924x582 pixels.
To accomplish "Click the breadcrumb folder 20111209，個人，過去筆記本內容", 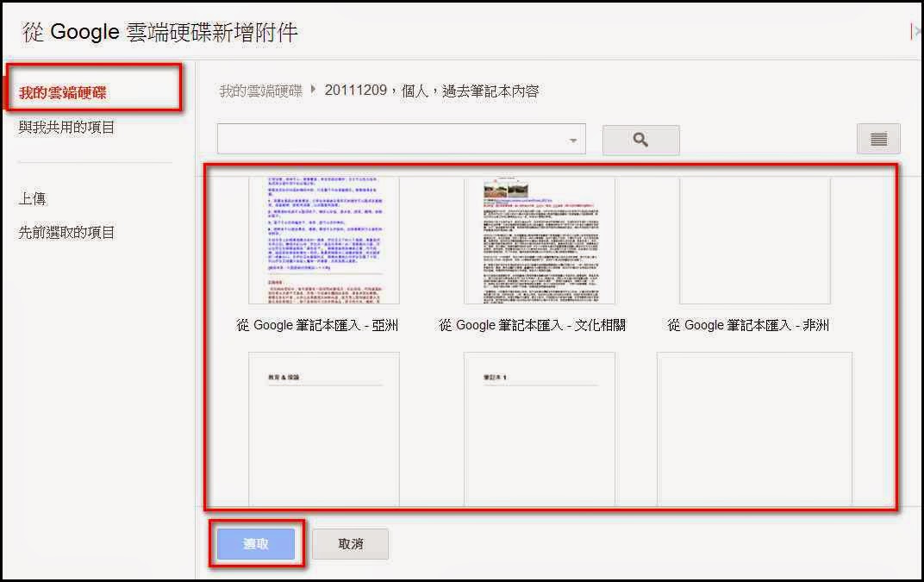I will (432, 91).
